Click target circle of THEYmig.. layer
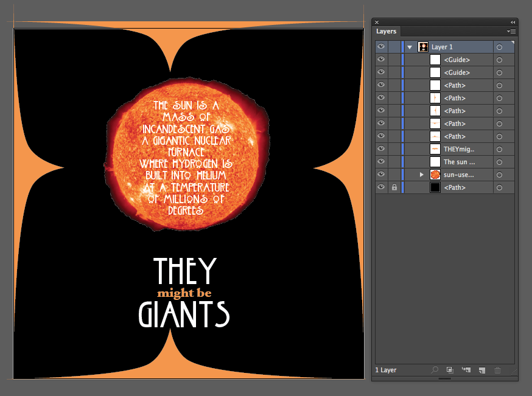The image size is (532, 396). [x=499, y=149]
